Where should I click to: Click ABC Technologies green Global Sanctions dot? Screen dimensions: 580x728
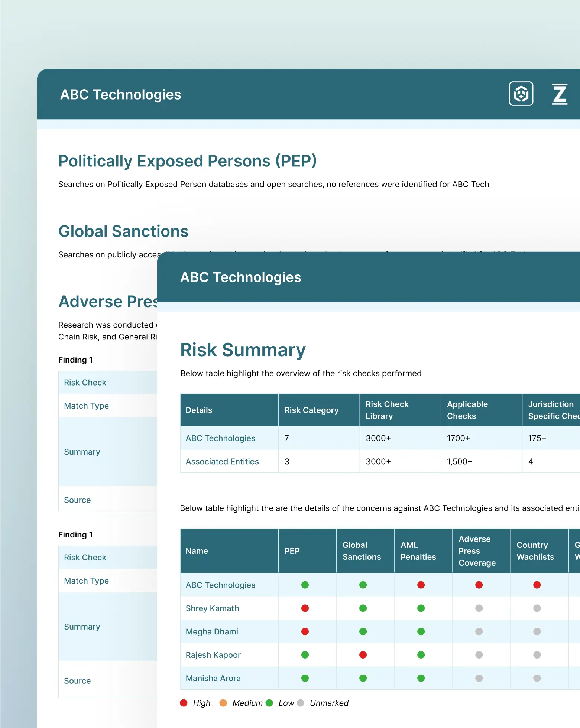pyautogui.click(x=363, y=585)
